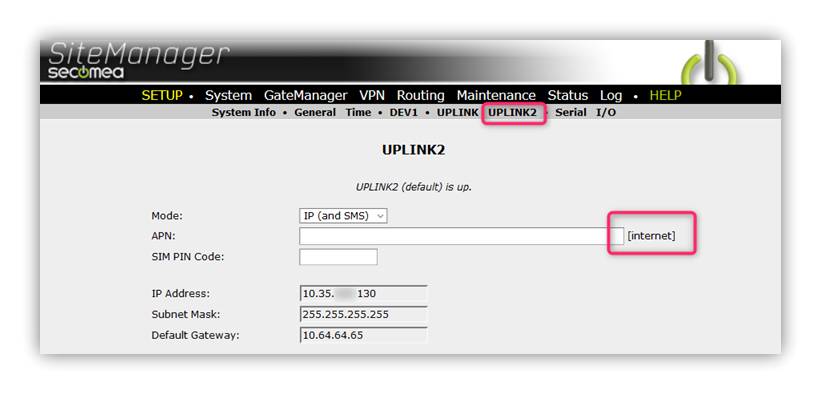
Task: Open the SETUP menu
Action: click(162, 95)
